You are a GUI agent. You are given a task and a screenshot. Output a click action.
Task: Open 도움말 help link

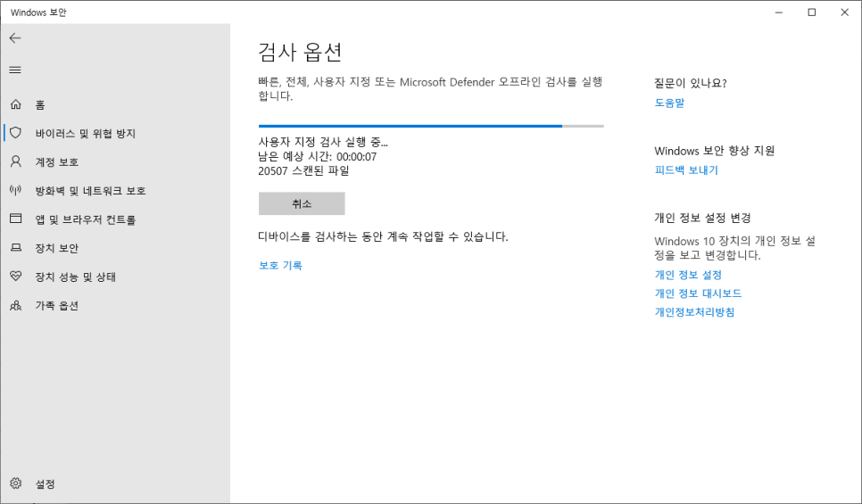tap(669, 103)
